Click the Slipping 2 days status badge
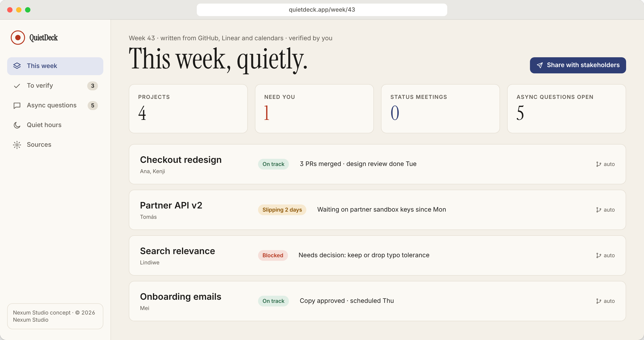 (x=282, y=210)
